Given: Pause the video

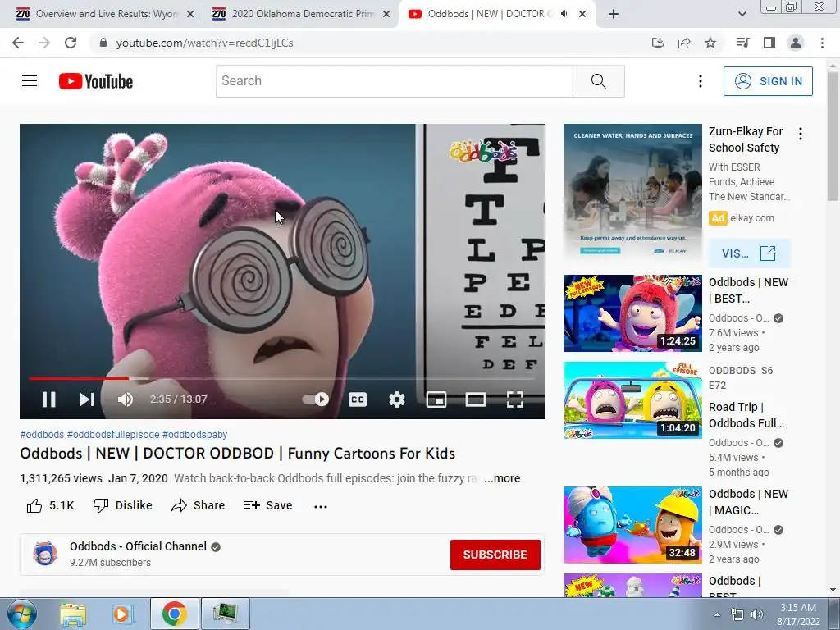Looking at the screenshot, I should (x=48, y=399).
